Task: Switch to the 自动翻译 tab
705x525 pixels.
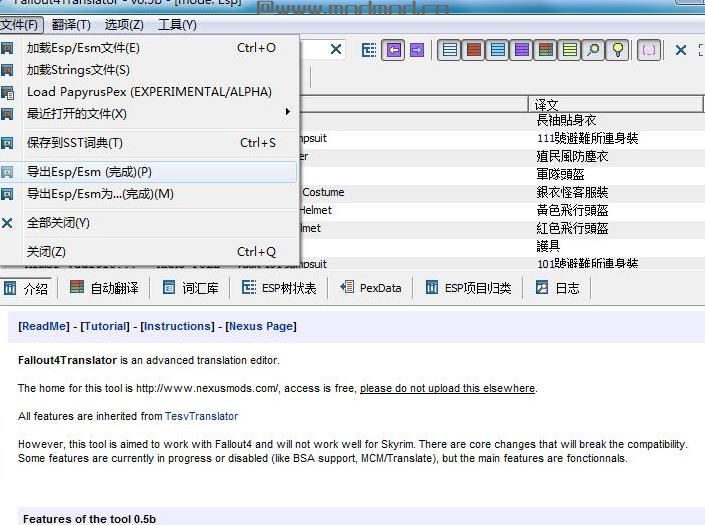Action: (104, 288)
